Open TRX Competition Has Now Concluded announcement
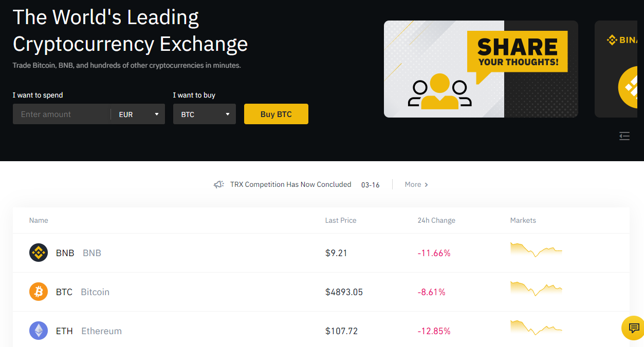The height and width of the screenshot is (347, 644). pyautogui.click(x=291, y=184)
